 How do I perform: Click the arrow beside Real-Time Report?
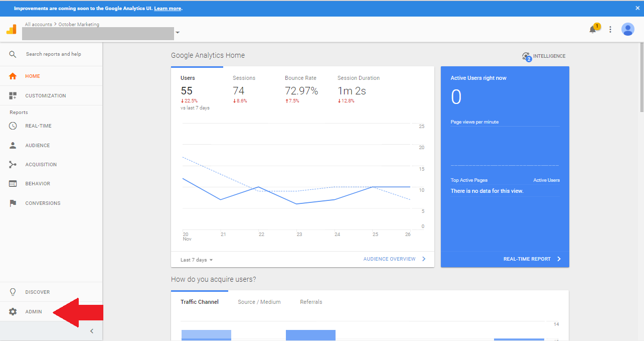[x=559, y=259]
